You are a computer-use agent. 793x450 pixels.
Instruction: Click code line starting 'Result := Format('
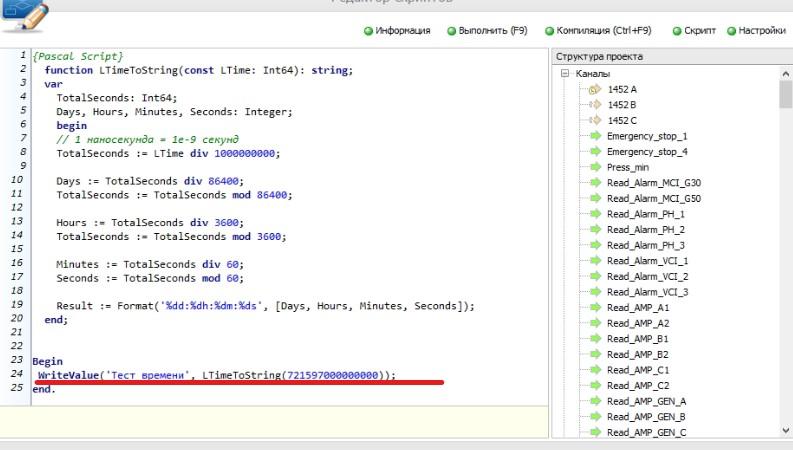tap(266, 306)
